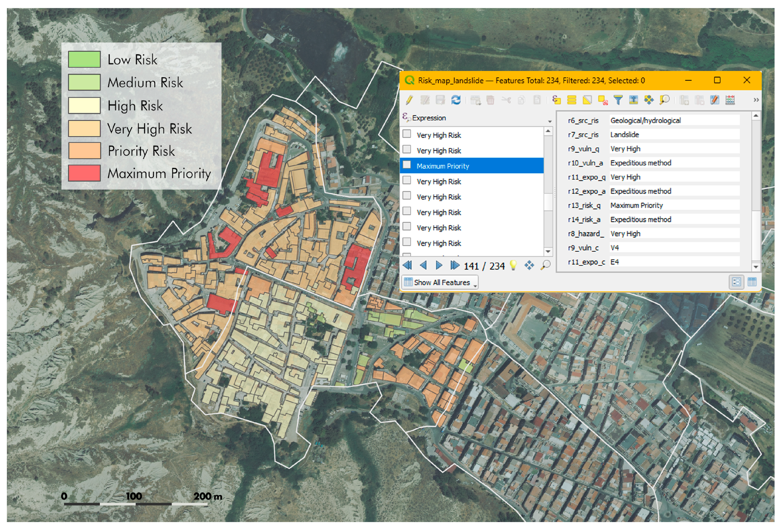Invert the feature selection
The width and height of the screenshot is (783, 532).
[587, 100]
